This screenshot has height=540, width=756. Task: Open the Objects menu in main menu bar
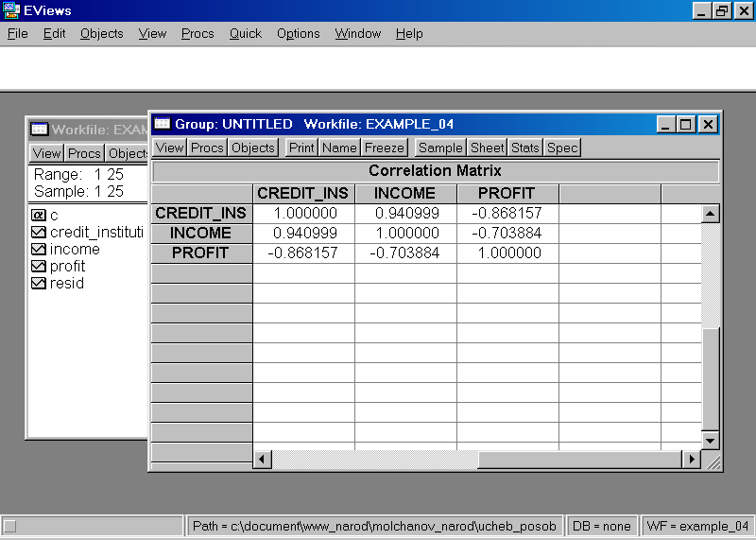102,33
